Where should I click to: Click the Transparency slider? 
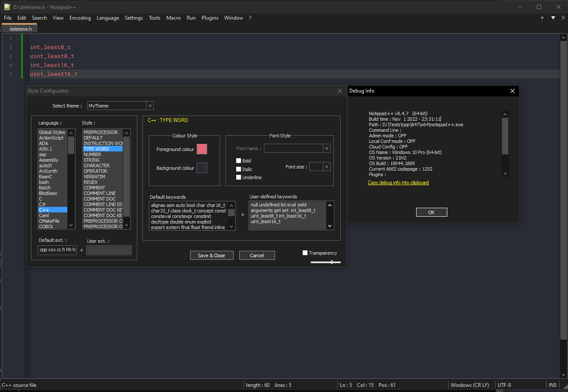326,262
